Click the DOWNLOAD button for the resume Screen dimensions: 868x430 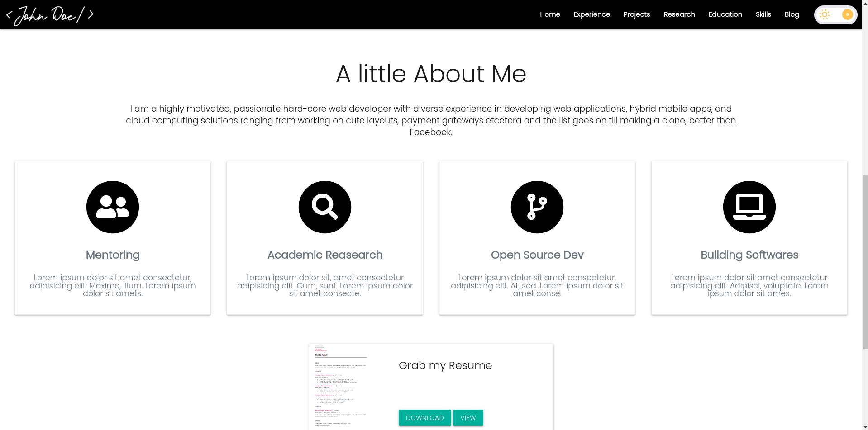point(424,417)
